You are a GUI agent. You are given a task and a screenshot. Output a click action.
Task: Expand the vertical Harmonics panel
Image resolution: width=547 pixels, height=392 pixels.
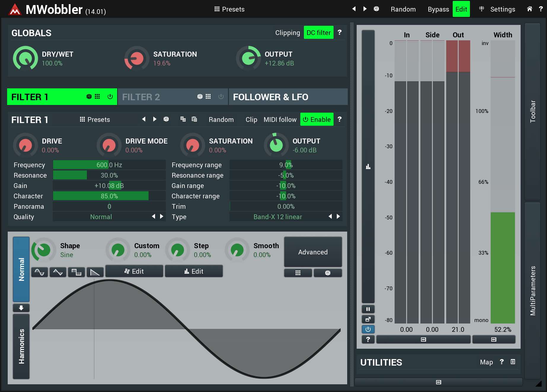click(x=21, y=346)
